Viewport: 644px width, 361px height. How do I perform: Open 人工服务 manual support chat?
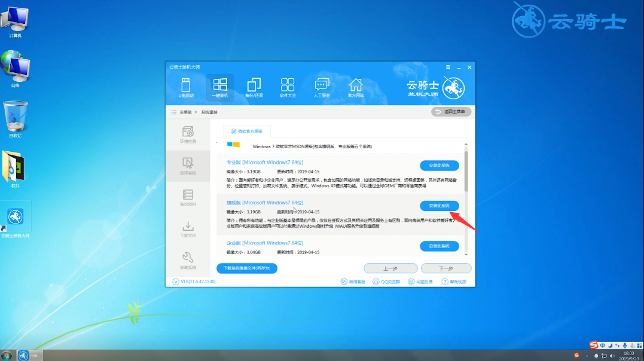tap(322, 87)
